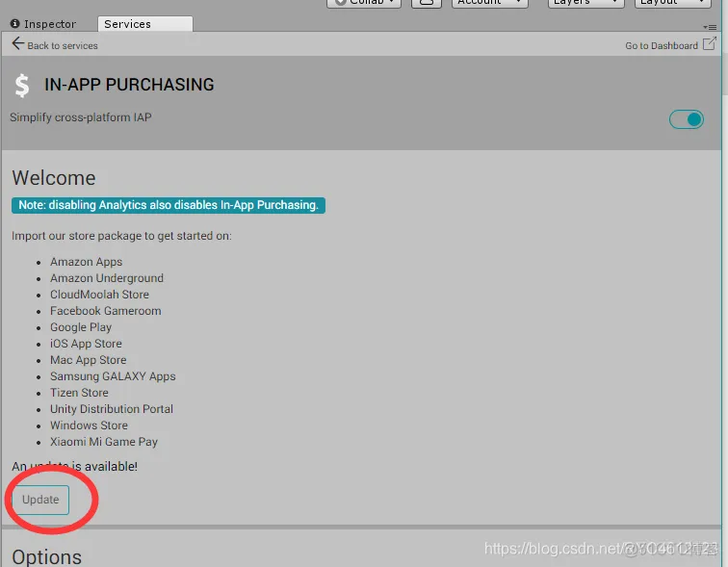
Task: Click the 'iOS App Store' list entry
Action: pyautogui.click(x=86, y=344)
